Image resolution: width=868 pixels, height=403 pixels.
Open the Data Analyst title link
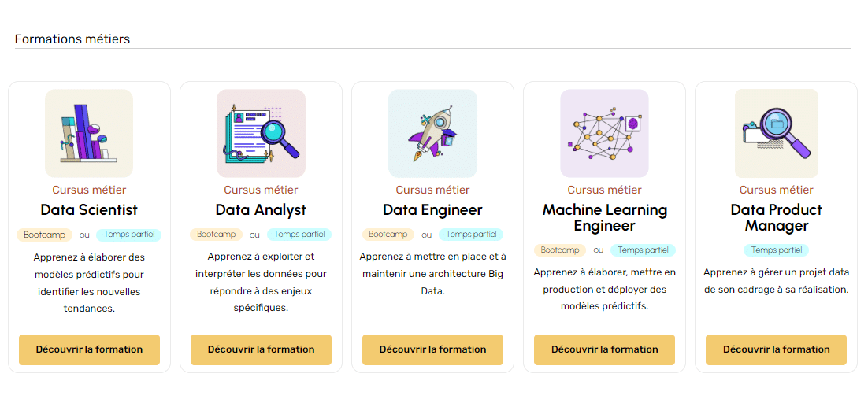(261, 210)
